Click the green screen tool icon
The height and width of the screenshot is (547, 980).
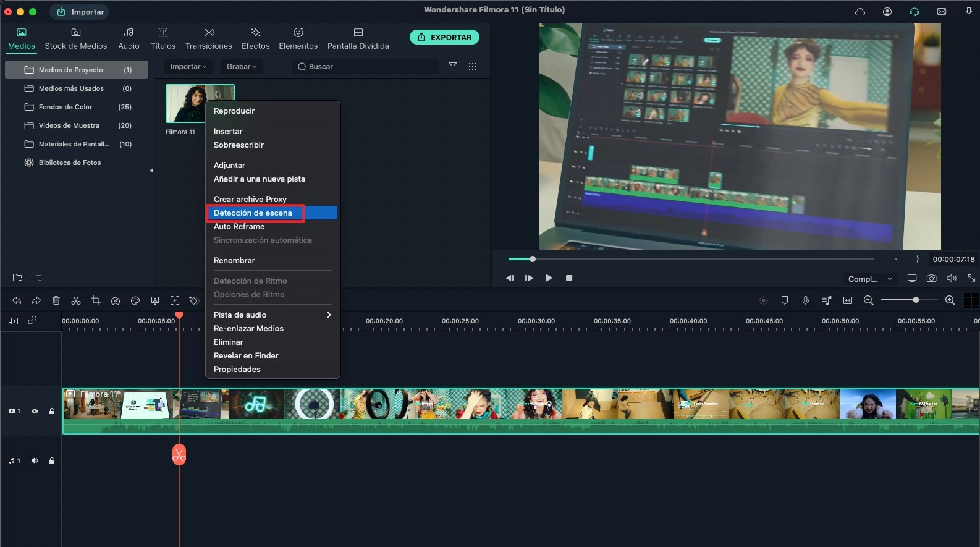coord(155,300)
